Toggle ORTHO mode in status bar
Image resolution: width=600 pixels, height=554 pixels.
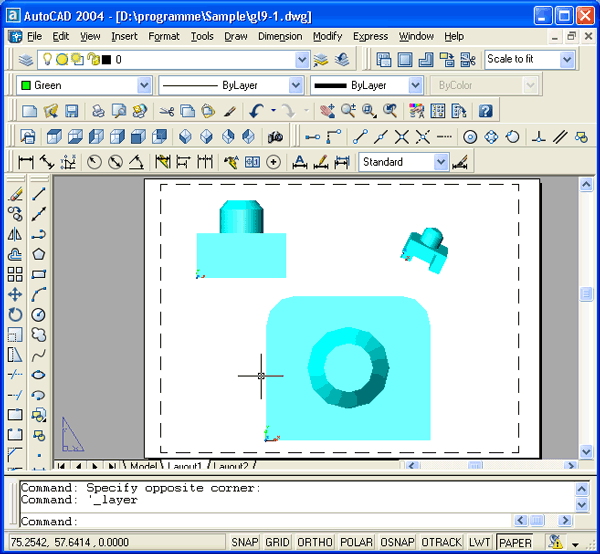[x=315, y=542]
